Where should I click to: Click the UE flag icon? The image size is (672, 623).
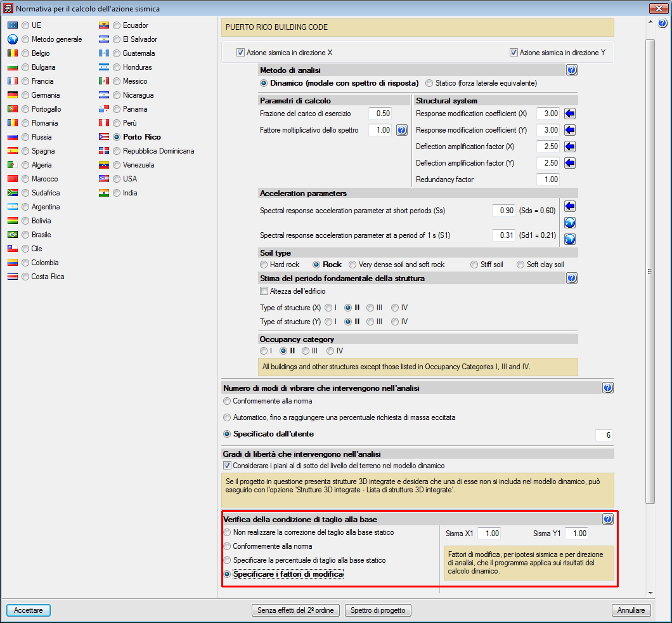[x=13, y=25]
